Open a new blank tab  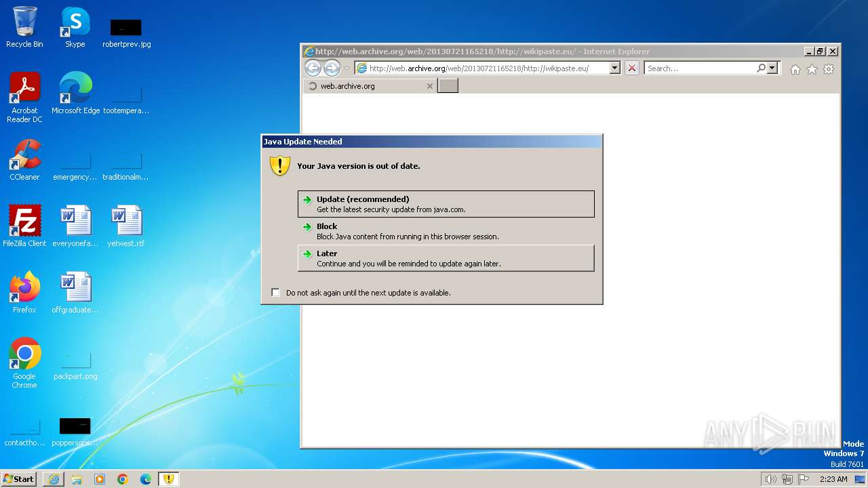pos(448,85)
